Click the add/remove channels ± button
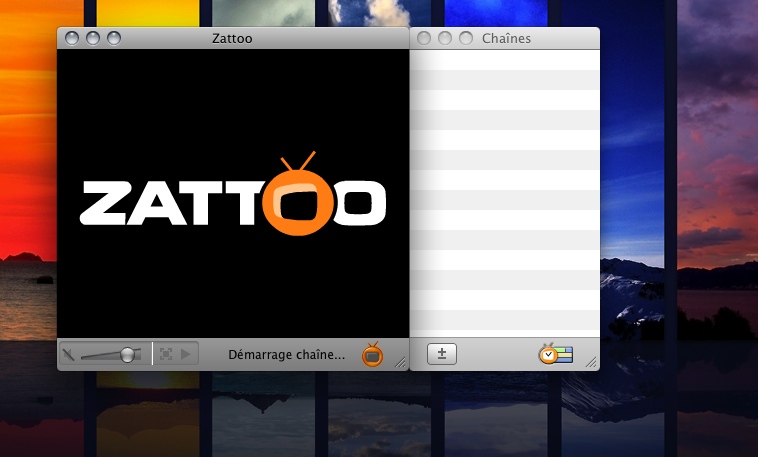This screenshot has height=457, width=758. pyautogui.click(x=442, y=354)
